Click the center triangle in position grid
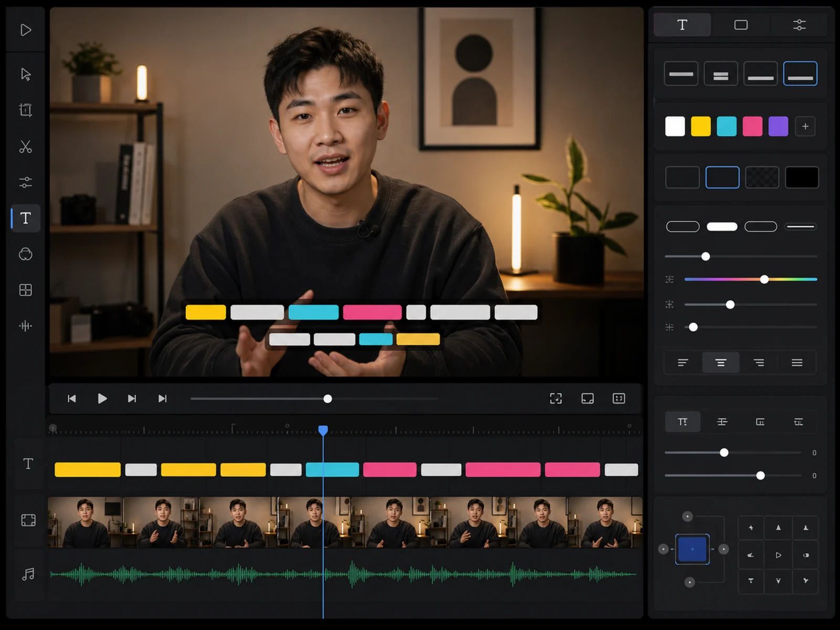The width and height of the screenshot is (840, 630). point(778,555)
